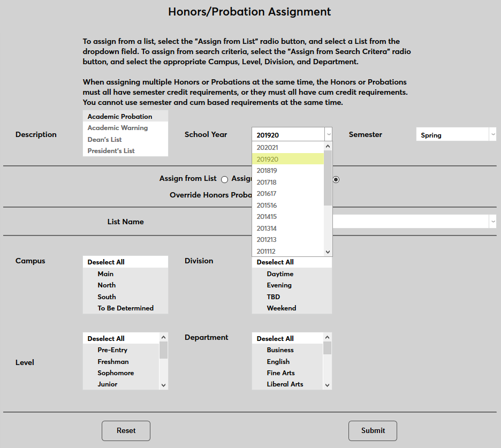Viewport: 501px width, 448px height.
Task: Select the Main campus
Action: pyautogui.click(x=105, y=274)
